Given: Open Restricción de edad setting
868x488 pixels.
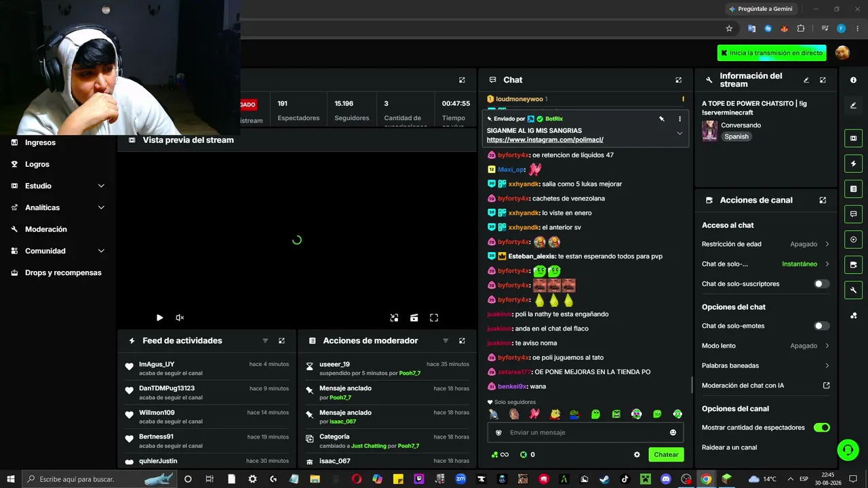Looking at the screenshot, I should coord(766,244).
